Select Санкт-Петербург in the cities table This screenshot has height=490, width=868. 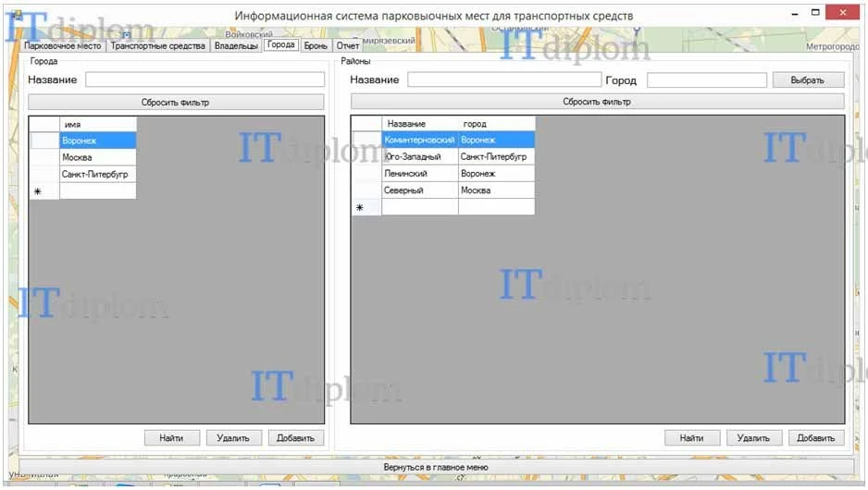coord(97,174)
